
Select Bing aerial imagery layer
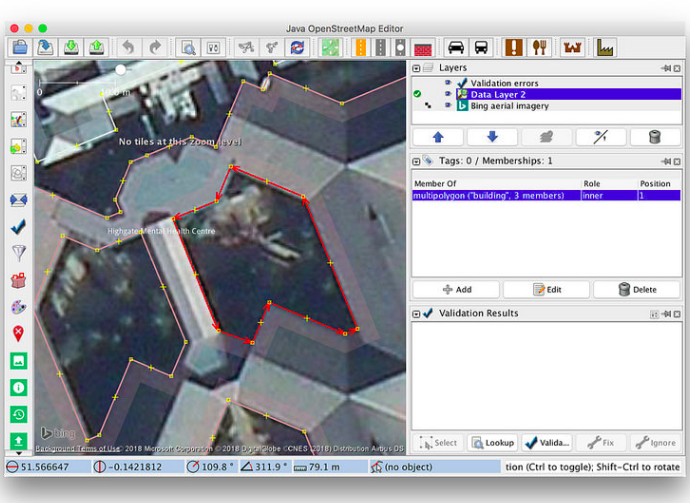(x=510, y=105)
